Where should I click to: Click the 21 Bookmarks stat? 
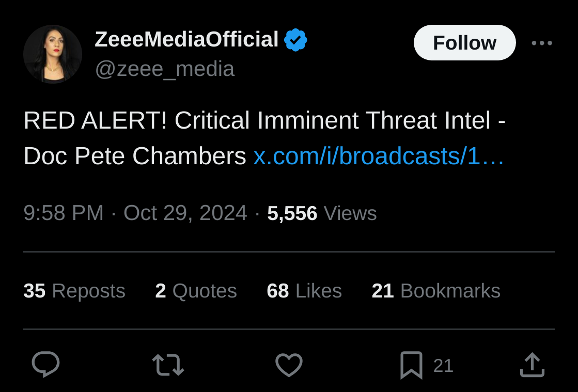click(x=436, y=291)
